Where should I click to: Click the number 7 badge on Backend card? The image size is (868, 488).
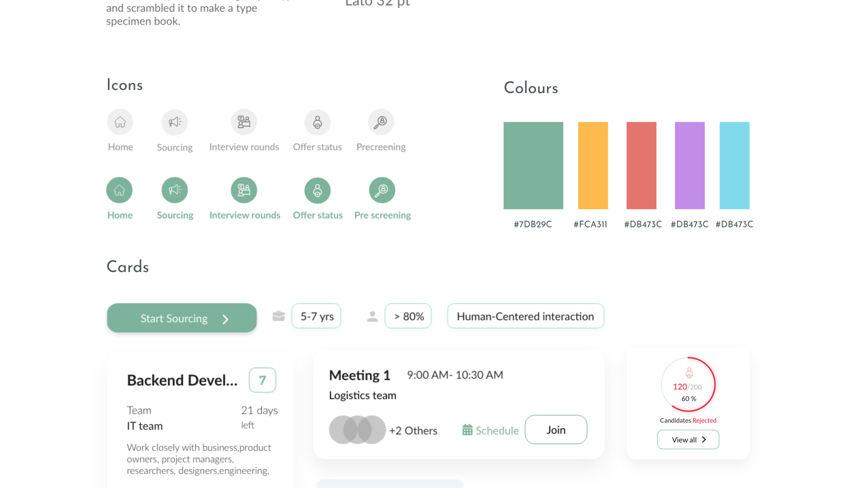pyautogui.click(x=262, y=380)
